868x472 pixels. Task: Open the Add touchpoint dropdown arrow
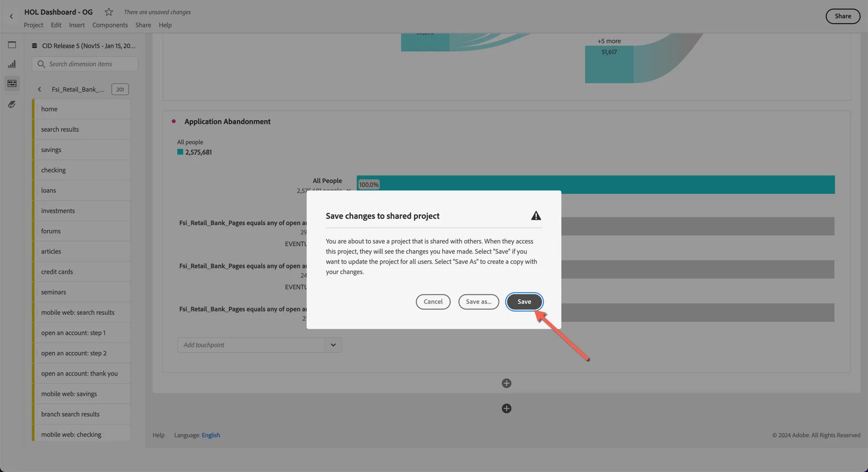[x=333, y=345]
